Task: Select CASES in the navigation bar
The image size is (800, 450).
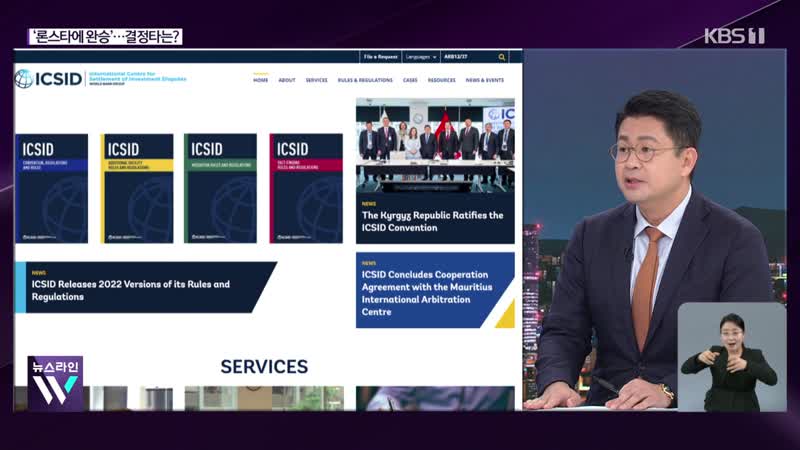Action: [410, 80]
